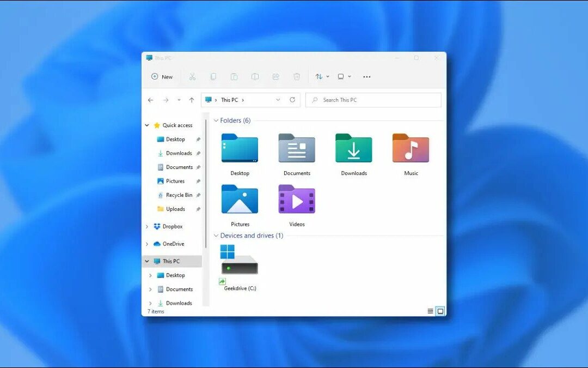Select Desktop under Quick access
This screenshot has width=588, height=368.
[x=175, y=140]
